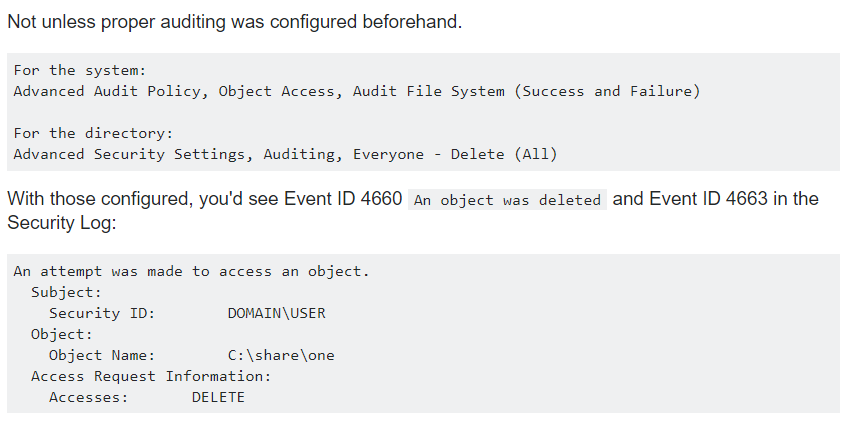Click the sentence "Not unless proper auditing was configured beforehand"

234,21
